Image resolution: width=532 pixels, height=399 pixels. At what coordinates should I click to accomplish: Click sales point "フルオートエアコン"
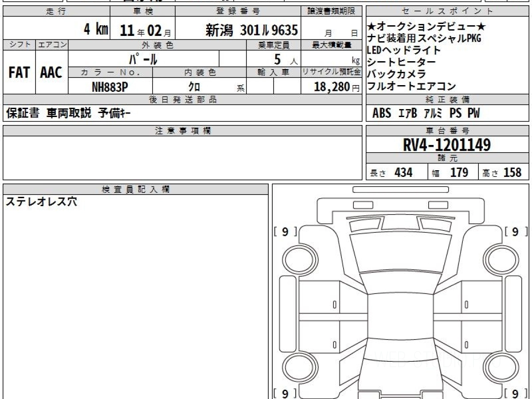[x=411, y=86]
